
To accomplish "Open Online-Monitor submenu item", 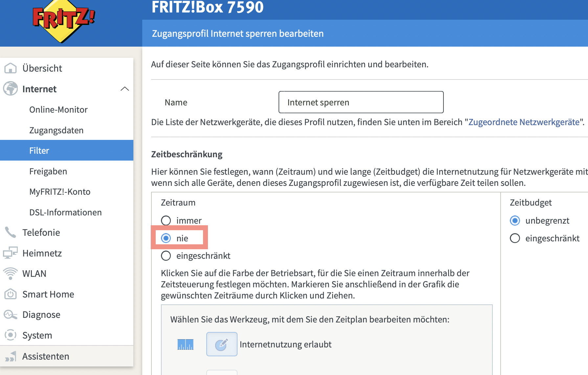I will point(67,109).
